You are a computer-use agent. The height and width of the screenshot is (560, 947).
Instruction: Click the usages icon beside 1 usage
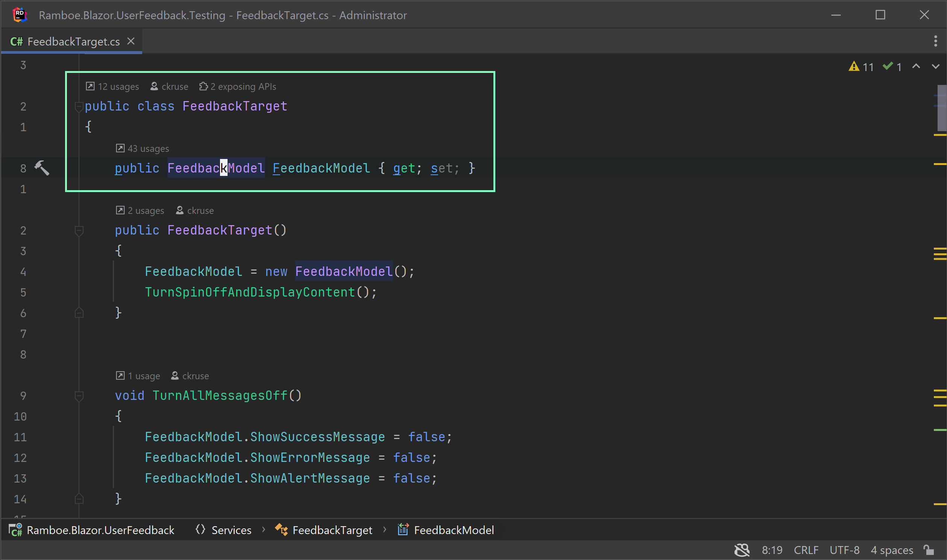[120, 375]
